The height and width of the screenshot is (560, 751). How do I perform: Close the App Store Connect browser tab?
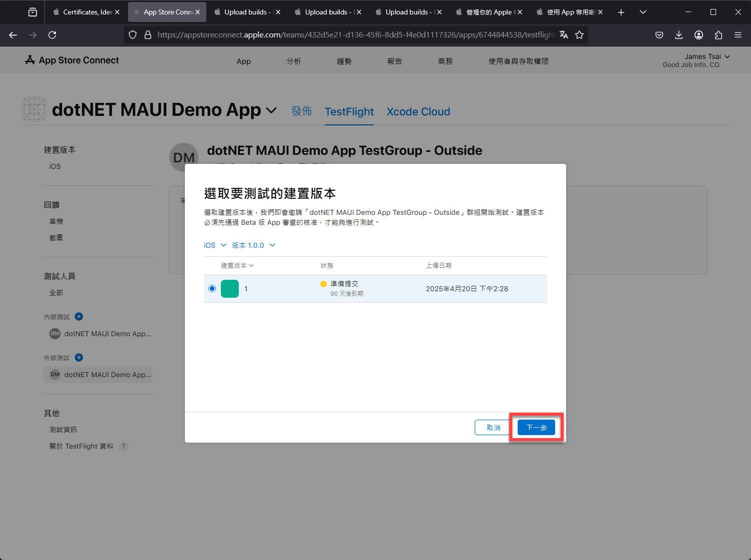[x=198, y=12]
